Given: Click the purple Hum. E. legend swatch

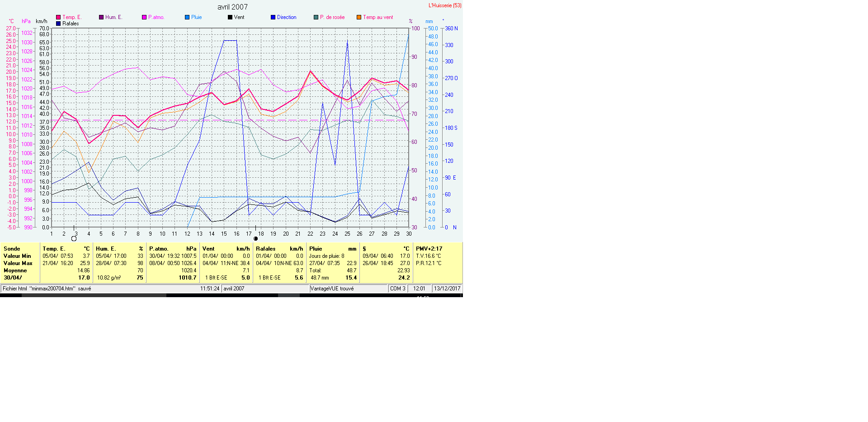Looking at the screenshot, I should click(101, 17).
